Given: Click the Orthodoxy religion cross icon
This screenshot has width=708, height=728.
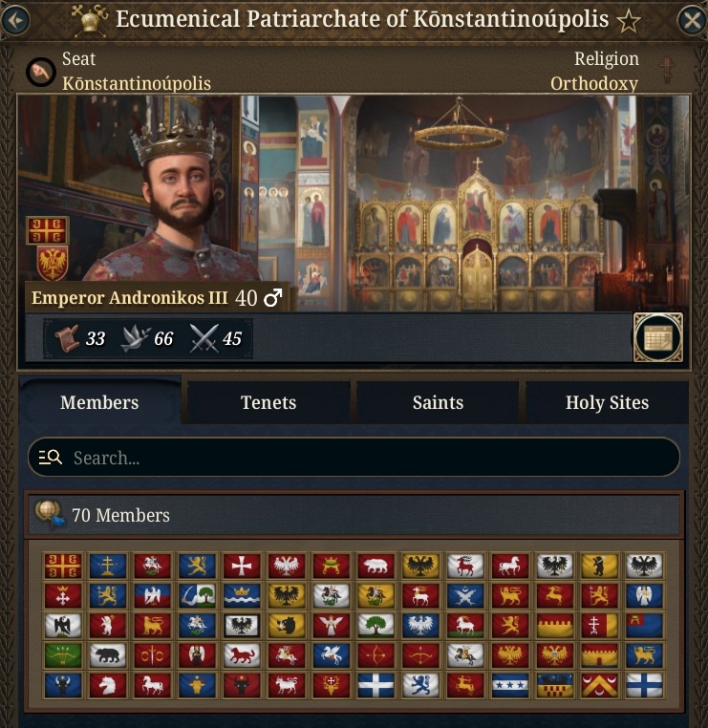Looking at the screenshot, I should [x=667, y=71].
